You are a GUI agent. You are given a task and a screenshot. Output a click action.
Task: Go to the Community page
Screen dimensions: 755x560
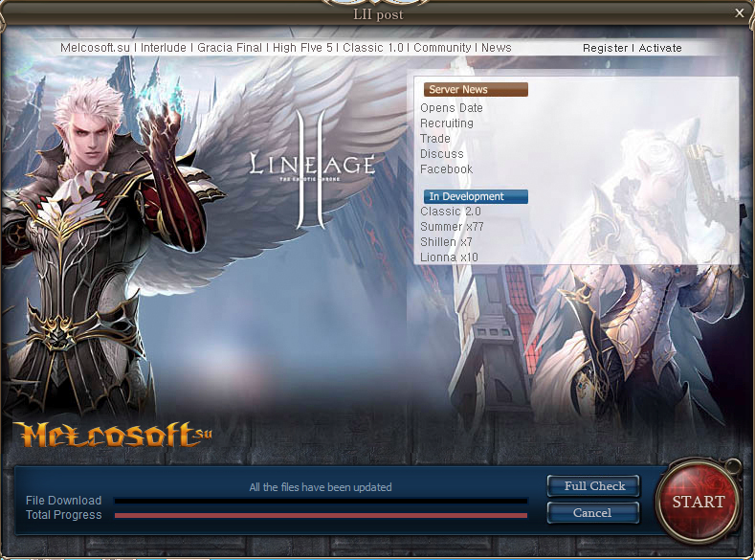(442, 48)
